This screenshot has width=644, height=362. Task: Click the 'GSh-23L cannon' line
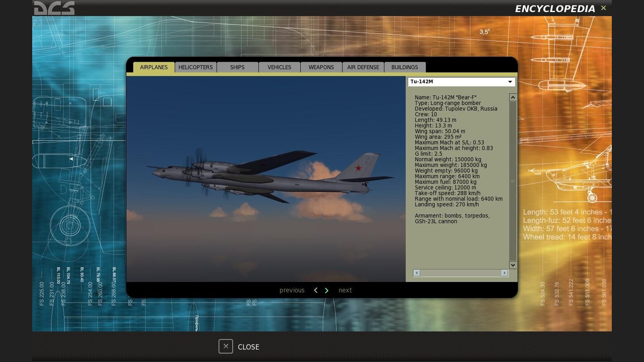click(436, 221)
